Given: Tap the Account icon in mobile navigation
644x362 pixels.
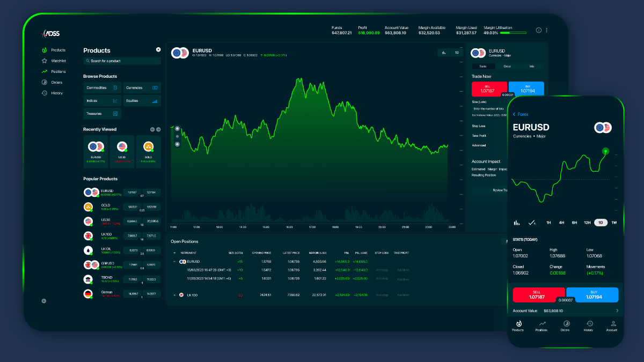Looking at the screenshot, I should click(612, 326).
